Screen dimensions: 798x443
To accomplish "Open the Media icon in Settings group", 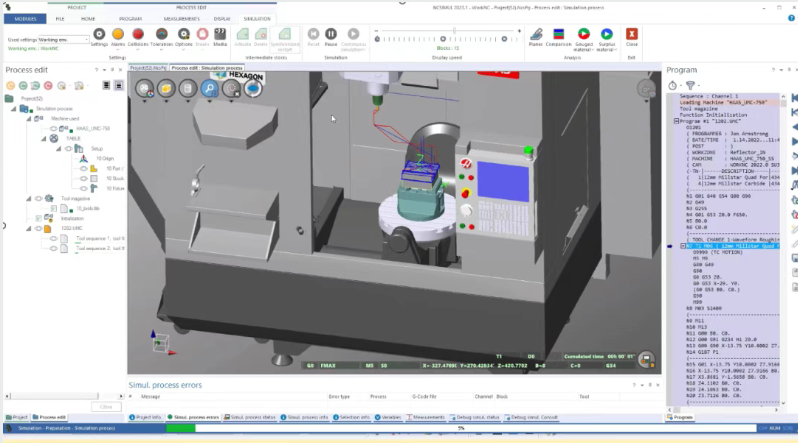I will (219, 36).
